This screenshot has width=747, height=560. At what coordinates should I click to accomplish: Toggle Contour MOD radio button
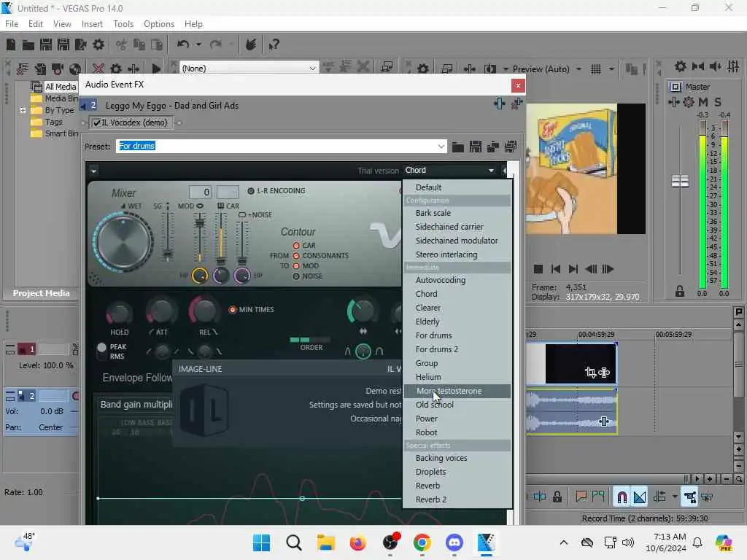(x=296, y=266)
